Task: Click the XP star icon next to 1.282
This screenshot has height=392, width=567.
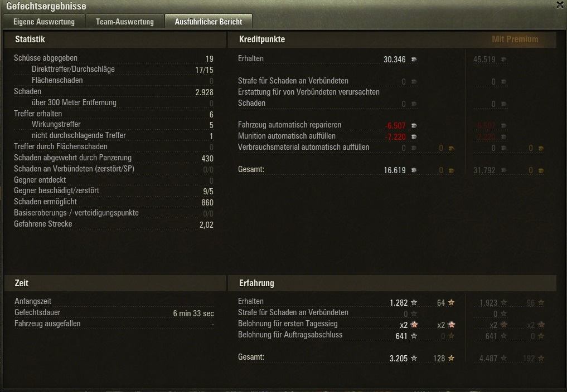Action: pyautogui.click(x=414, y=302)
